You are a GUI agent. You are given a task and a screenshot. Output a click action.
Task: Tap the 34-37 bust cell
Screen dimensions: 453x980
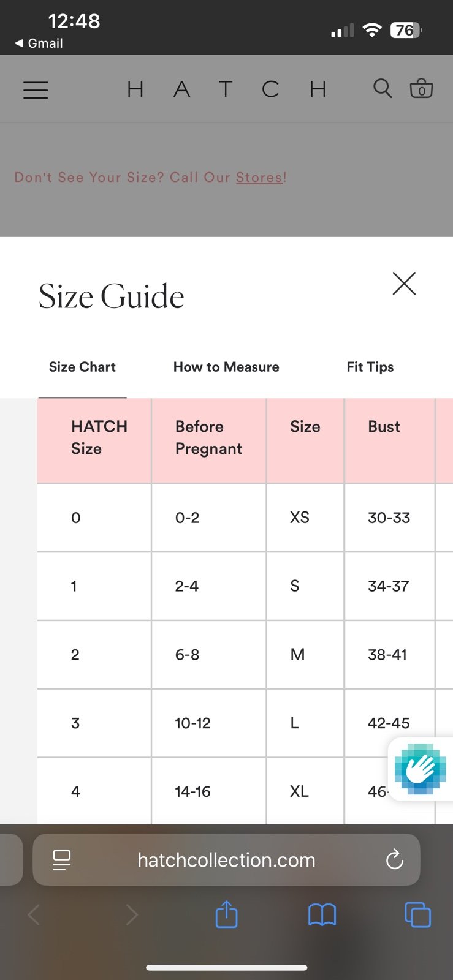pos(389,586)
